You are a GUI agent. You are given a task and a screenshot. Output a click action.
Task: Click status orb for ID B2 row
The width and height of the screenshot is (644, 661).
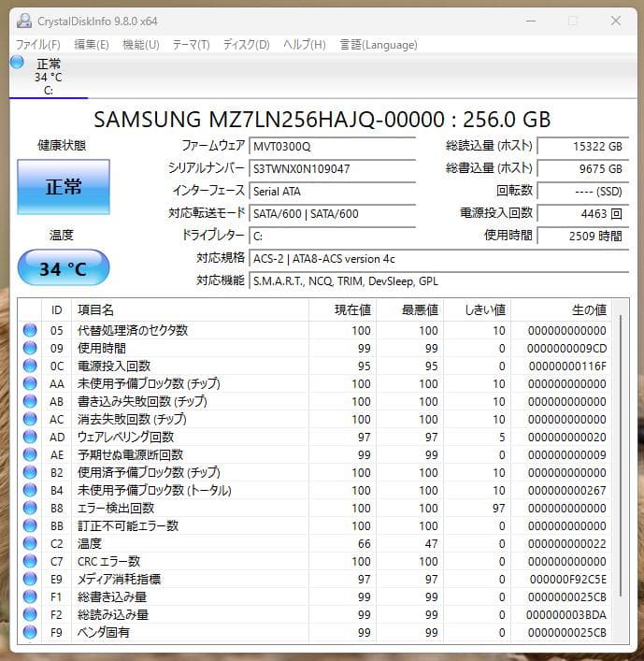(30, 472)
